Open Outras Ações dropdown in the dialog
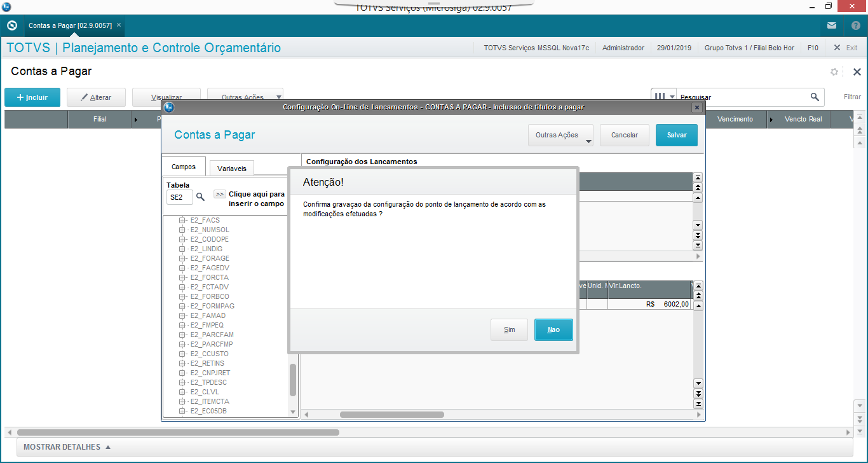Image resolution: width=868 pixels, height=463 pixels. [x=560, y=135]
